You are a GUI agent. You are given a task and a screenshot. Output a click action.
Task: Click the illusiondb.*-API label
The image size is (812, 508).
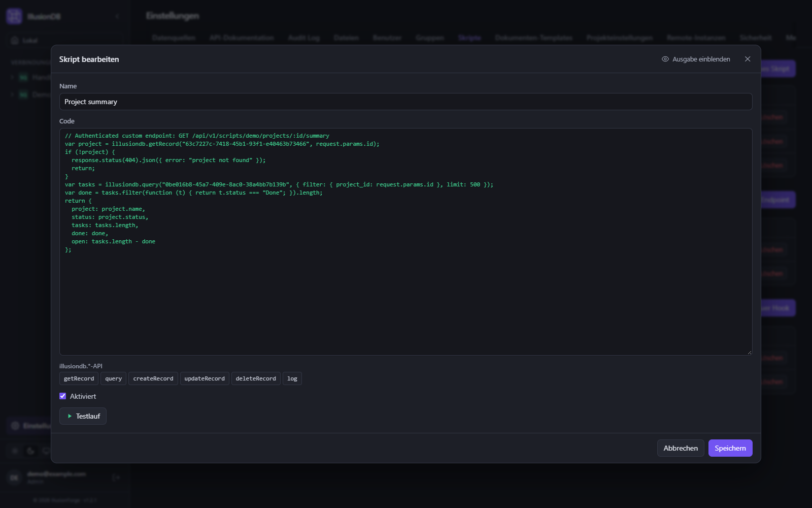click(81, 366)
